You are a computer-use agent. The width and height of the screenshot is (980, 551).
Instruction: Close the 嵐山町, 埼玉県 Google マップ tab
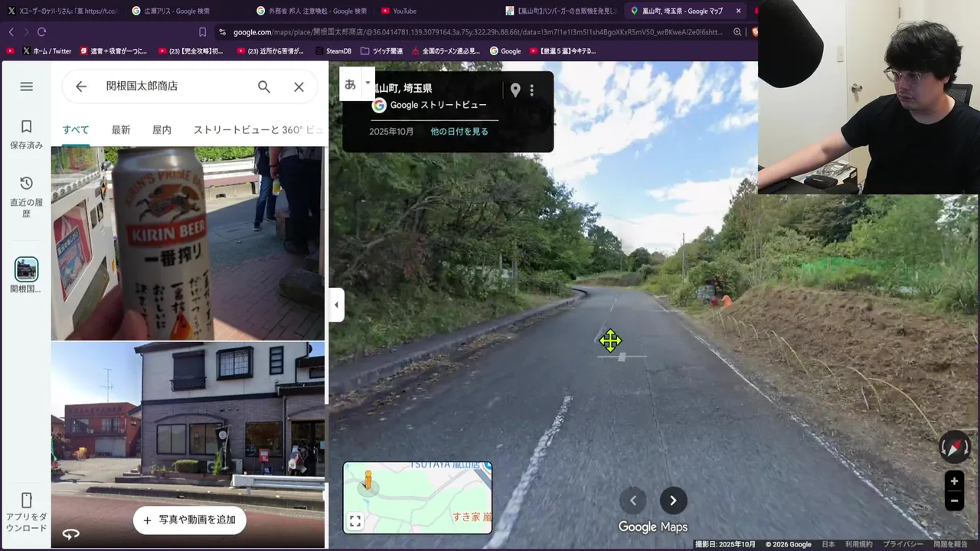738,11
